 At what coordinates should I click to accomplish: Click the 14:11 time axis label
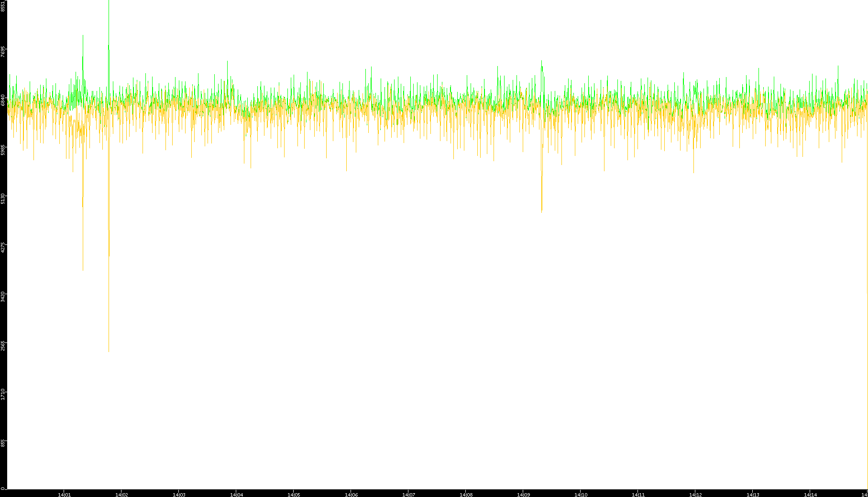[x=638, y=495]
